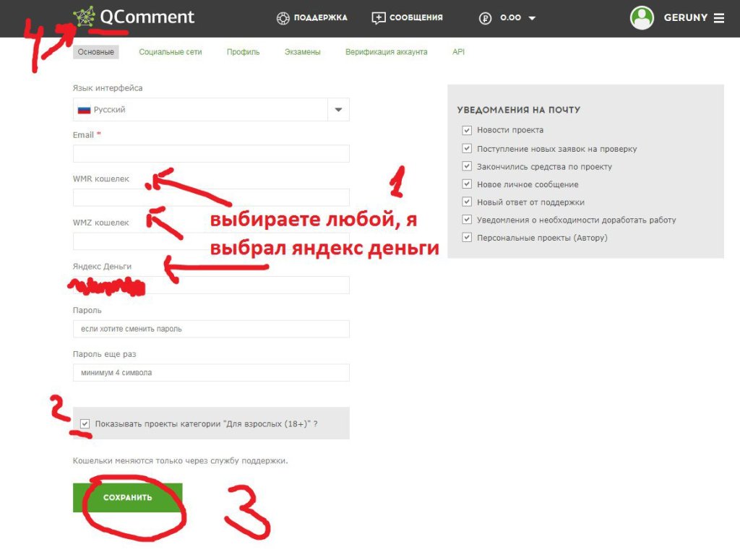The image size is (740, 560).
Task: Click the ruble balance icon
Action: pos(485,18)
